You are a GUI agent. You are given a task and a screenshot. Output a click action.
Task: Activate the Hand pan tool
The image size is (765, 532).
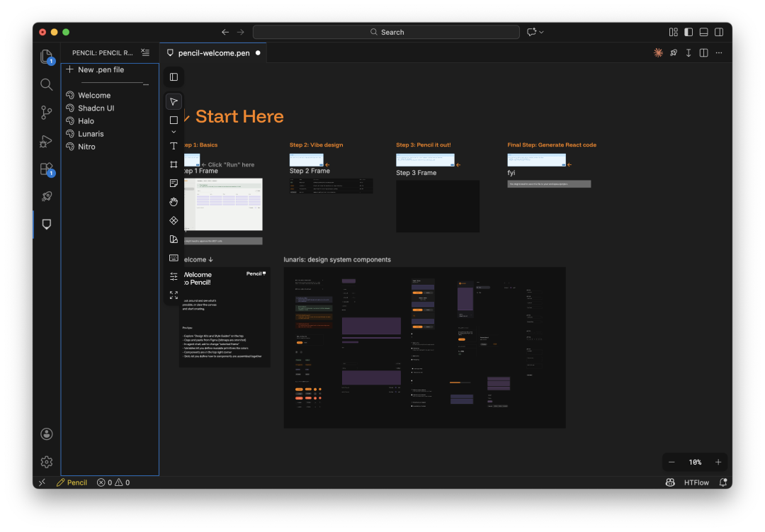tap(174, 202)
